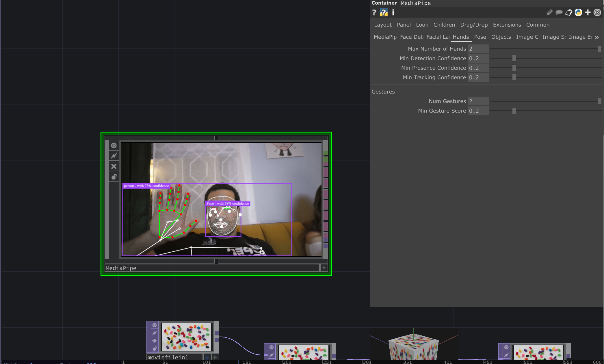Screen dimensions: 604x364
Task: Open the Python help icon
Action: [384, 12]
